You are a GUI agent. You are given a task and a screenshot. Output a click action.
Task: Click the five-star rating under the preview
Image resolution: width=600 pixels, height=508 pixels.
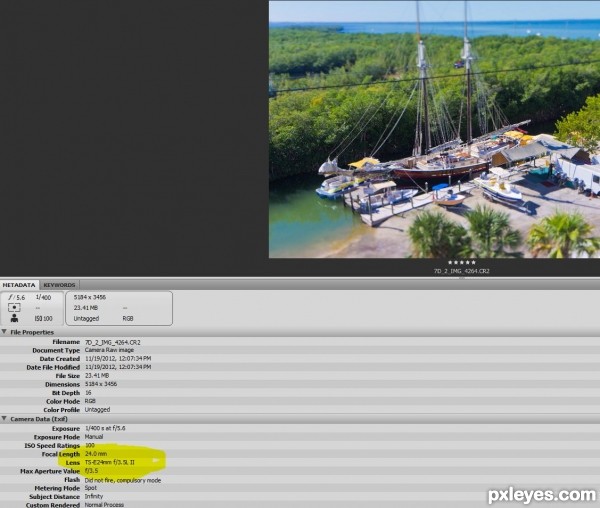tap(461, 262)
